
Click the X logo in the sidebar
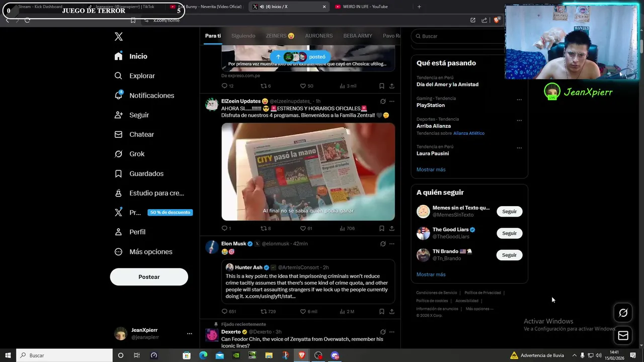[x=118, y=36]
